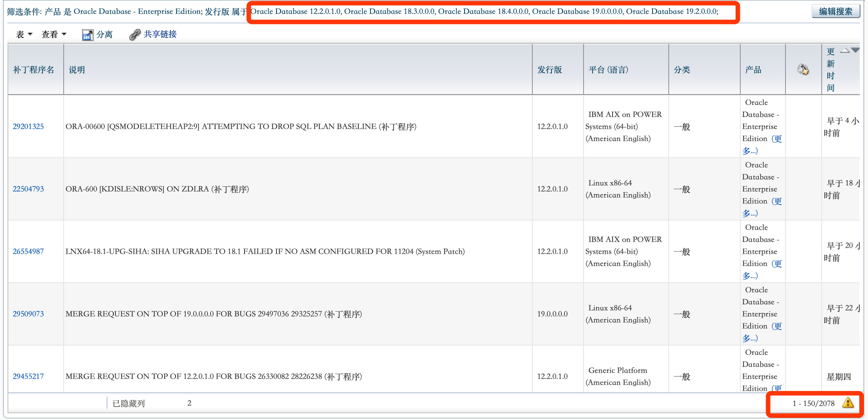This screenshot has height=420, width=868.
Task: Open the 表 dropdown menu
Action: tap(24, 35)
